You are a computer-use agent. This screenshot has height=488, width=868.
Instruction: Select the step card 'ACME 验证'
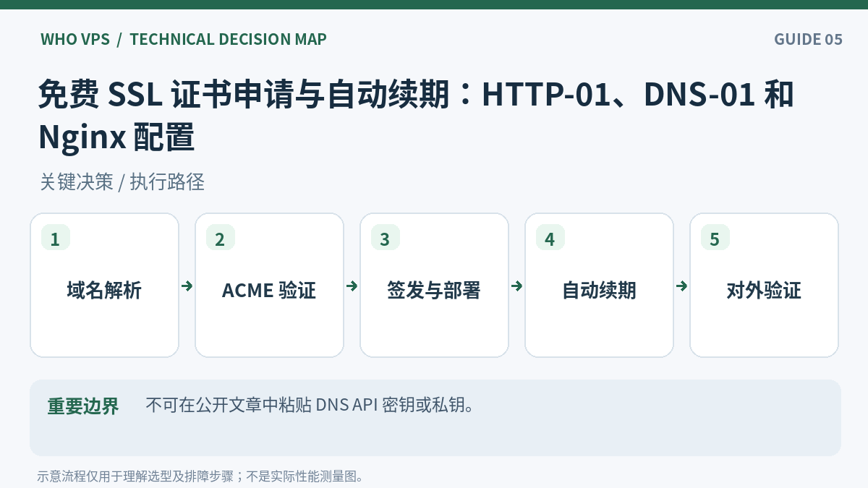pos(269,285)
